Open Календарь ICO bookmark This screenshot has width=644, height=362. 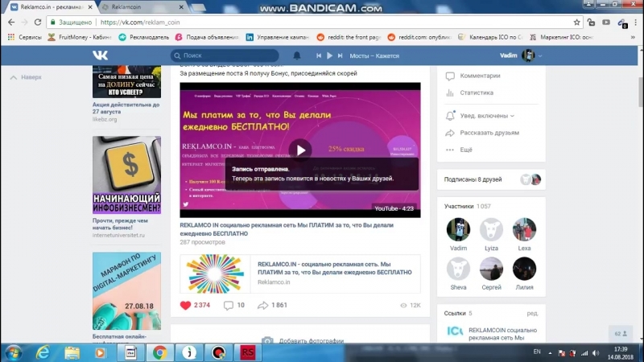(490, 37)
